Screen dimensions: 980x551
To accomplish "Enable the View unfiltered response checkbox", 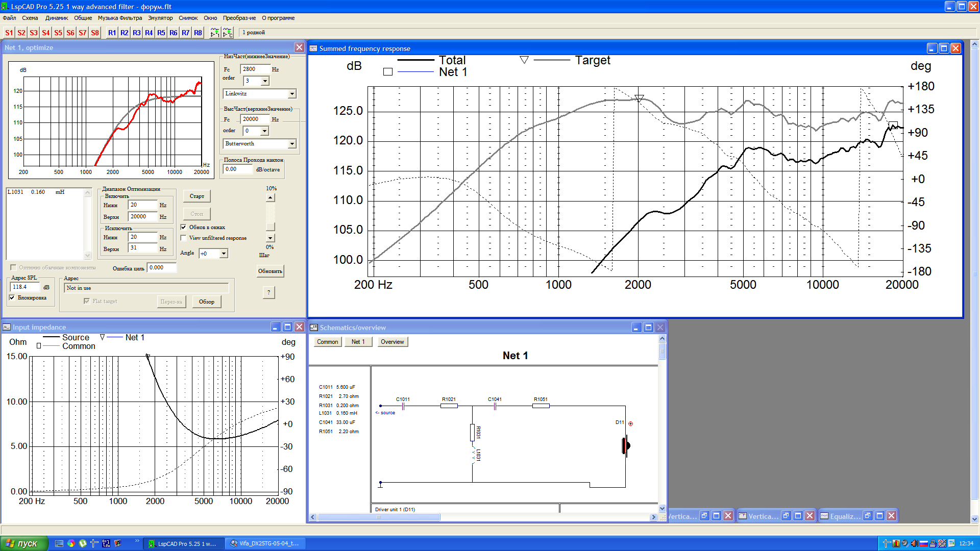I will 184,238.
